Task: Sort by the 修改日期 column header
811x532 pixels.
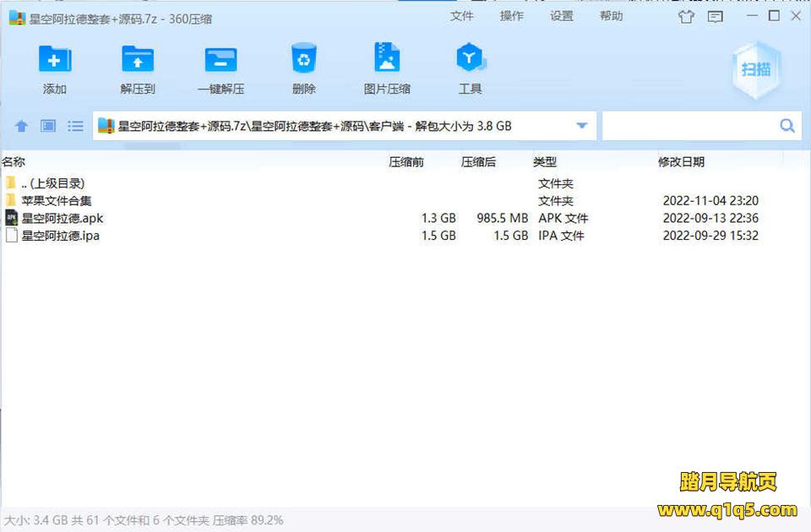Action: click(681, 161)
